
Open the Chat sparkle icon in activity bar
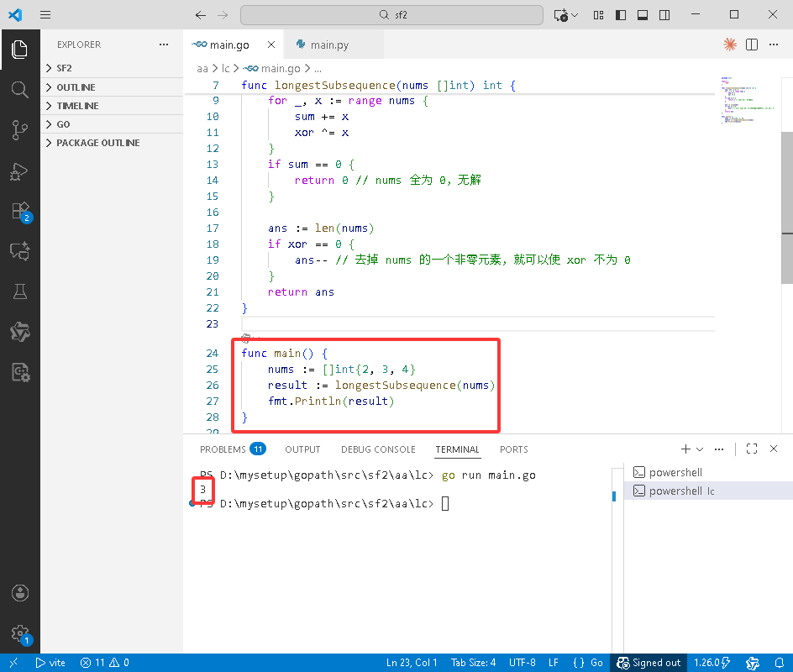point(19,251)
